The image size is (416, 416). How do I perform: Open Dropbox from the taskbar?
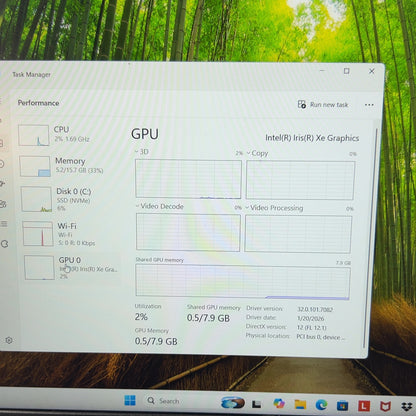407,407
